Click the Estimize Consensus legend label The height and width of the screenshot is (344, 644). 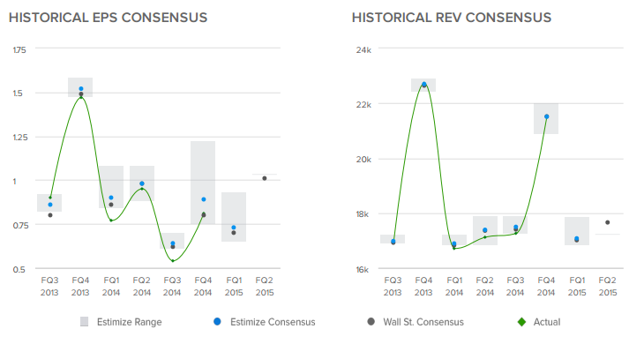[273, 322]
